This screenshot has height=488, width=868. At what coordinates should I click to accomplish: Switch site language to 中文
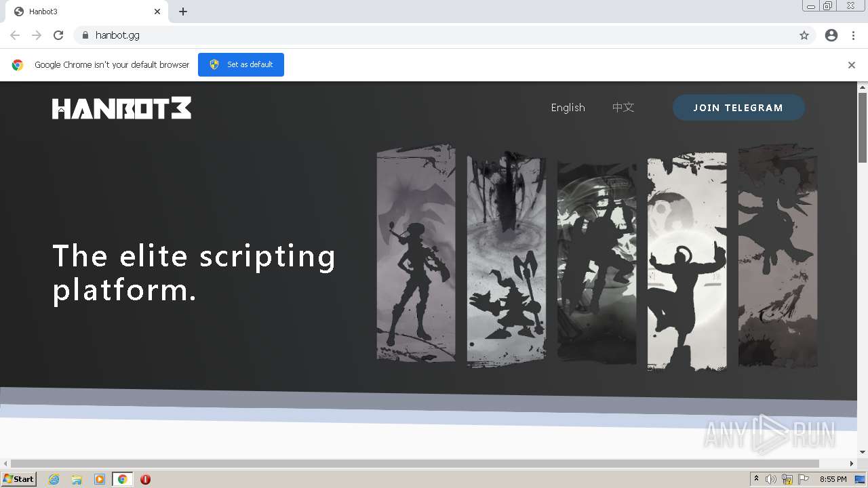click(623, 108)
